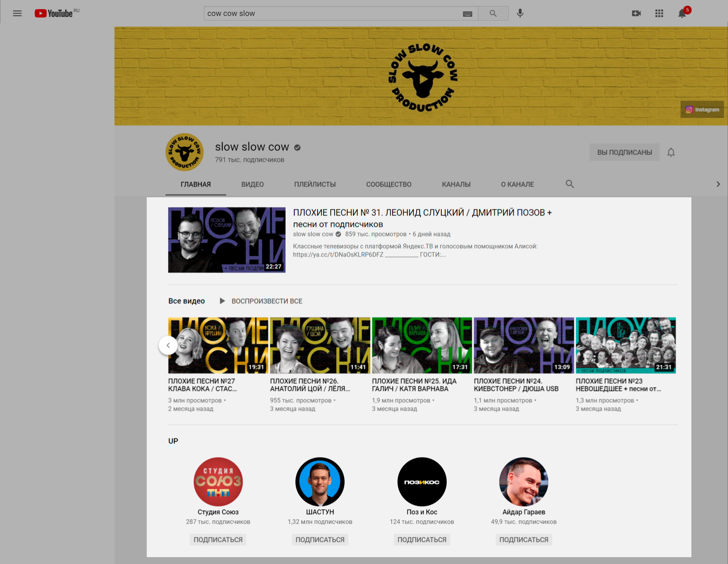Click slow slow cow link under featured video
The height and width of the screenshot is (564, 728).
tap(313, 234)
